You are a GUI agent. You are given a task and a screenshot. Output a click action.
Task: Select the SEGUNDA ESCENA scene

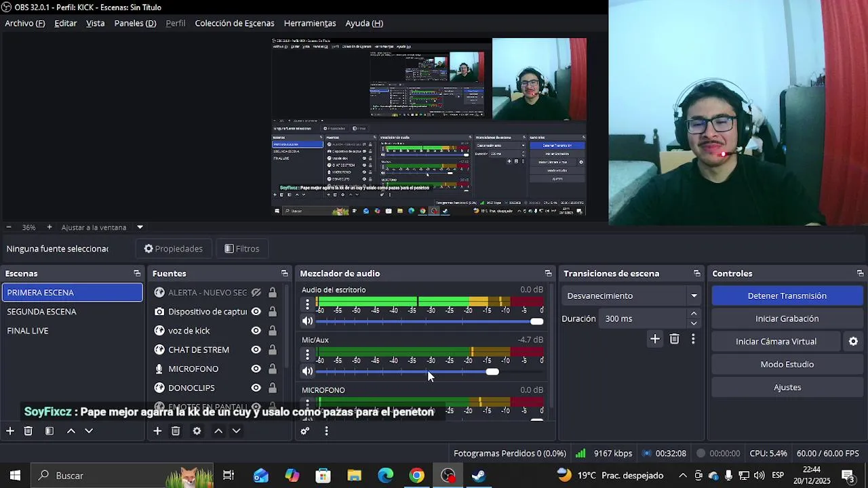72,312
